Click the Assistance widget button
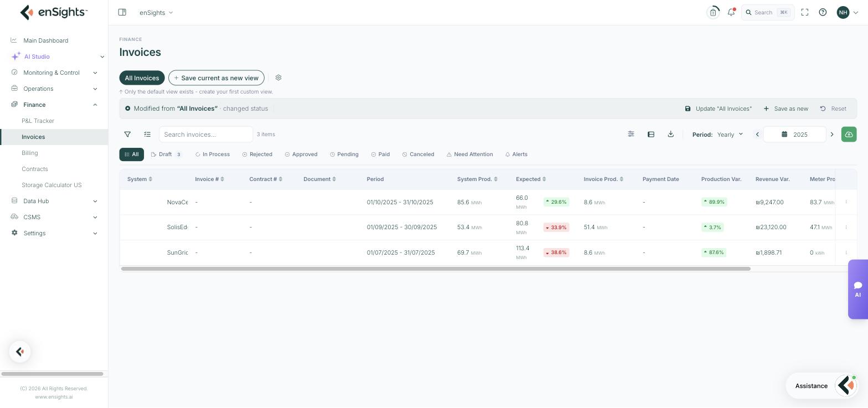Image resolution: width=868 pixels, height=408 pixels. coord(823,386)
